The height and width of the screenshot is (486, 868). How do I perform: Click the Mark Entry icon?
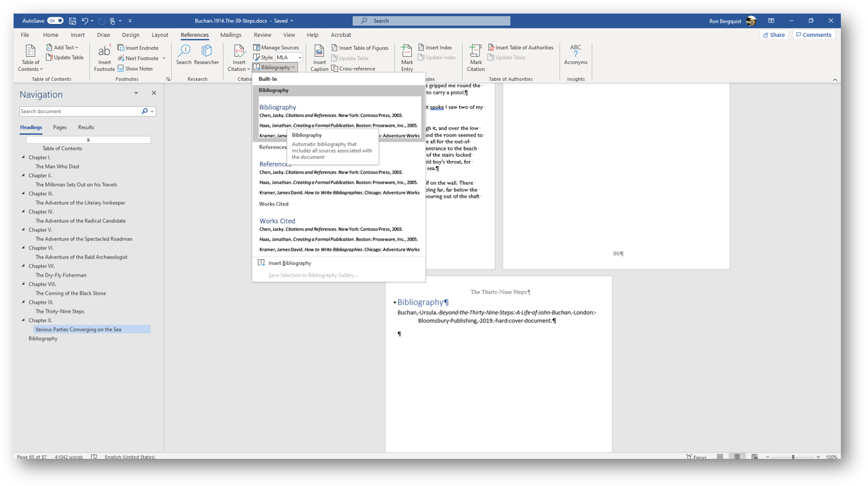407,52
